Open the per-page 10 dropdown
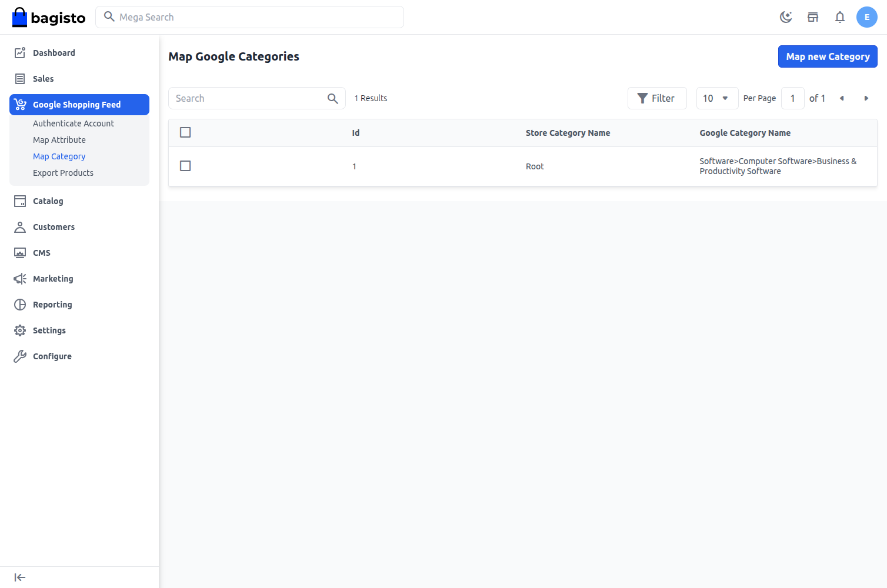 click(x=717, y=98)
